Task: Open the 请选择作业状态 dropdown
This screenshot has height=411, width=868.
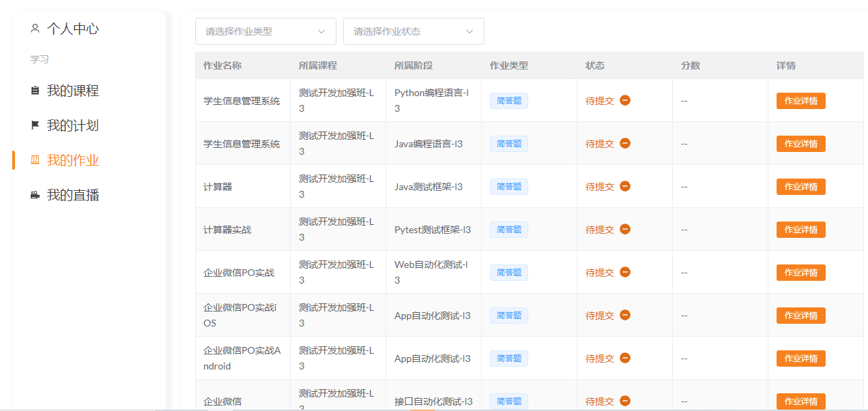Action: [x=413, y=31]
